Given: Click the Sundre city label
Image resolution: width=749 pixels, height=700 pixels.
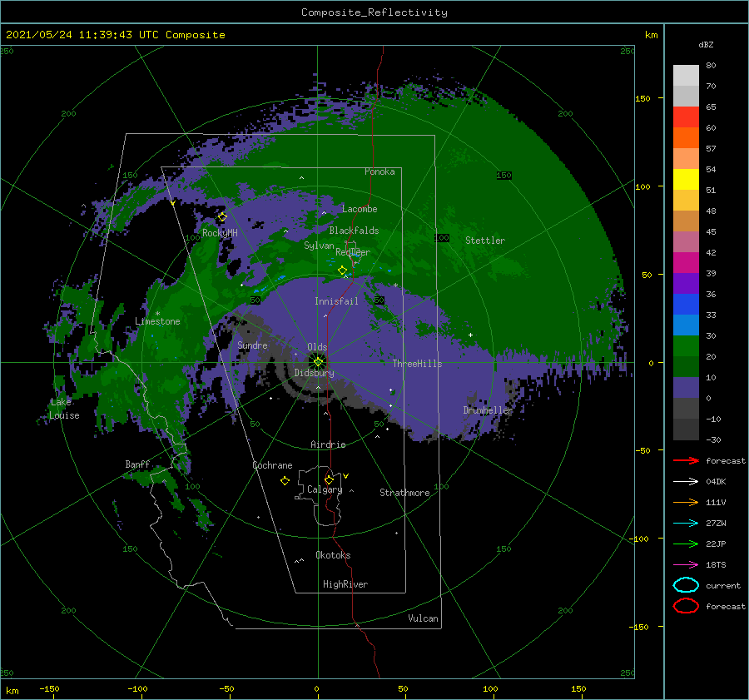Looking at the screenshot, I should 252,345.
